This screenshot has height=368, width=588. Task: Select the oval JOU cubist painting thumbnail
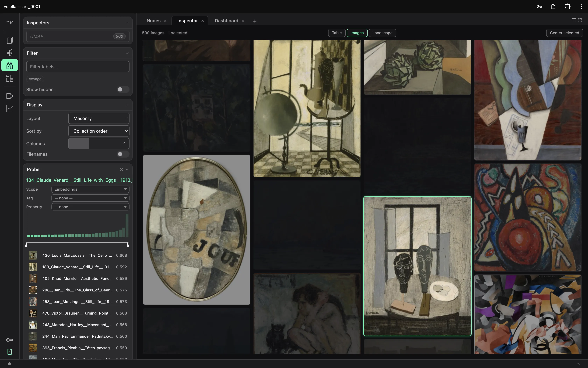pos(196,230)
